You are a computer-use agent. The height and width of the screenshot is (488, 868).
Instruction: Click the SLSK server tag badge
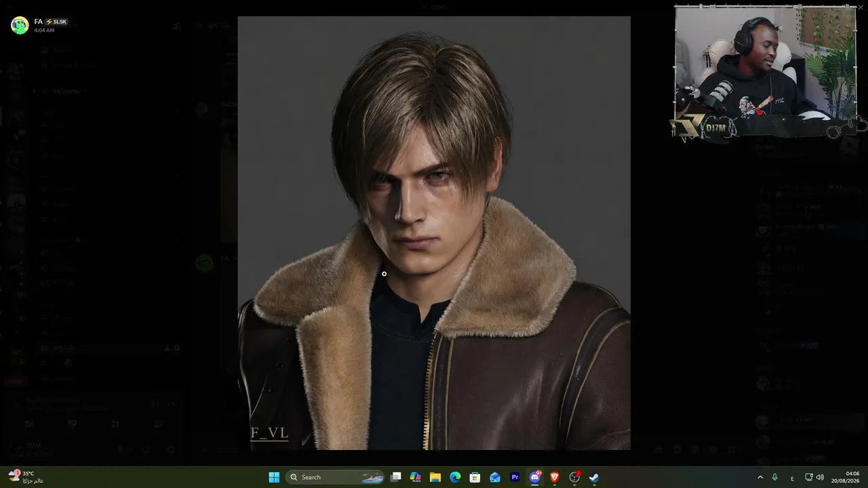[x=56, y=22]
